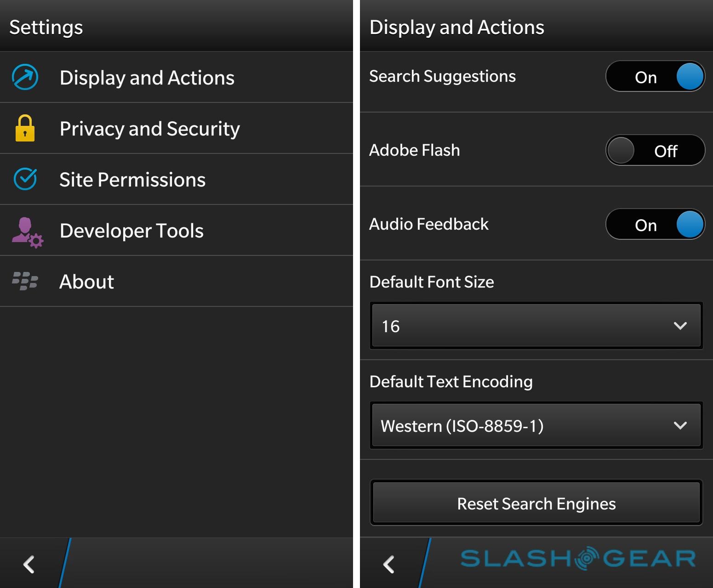Enable the Adobe Flash toggle

(655, 150)
